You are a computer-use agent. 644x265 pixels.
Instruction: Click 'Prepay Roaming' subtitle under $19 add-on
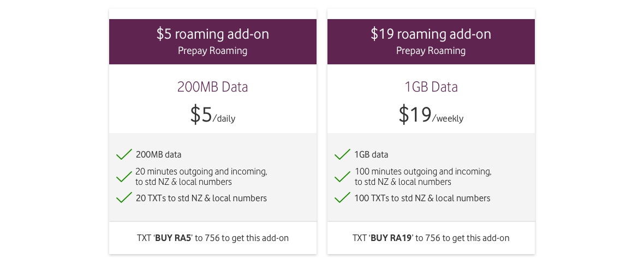[x=431, y=51]
